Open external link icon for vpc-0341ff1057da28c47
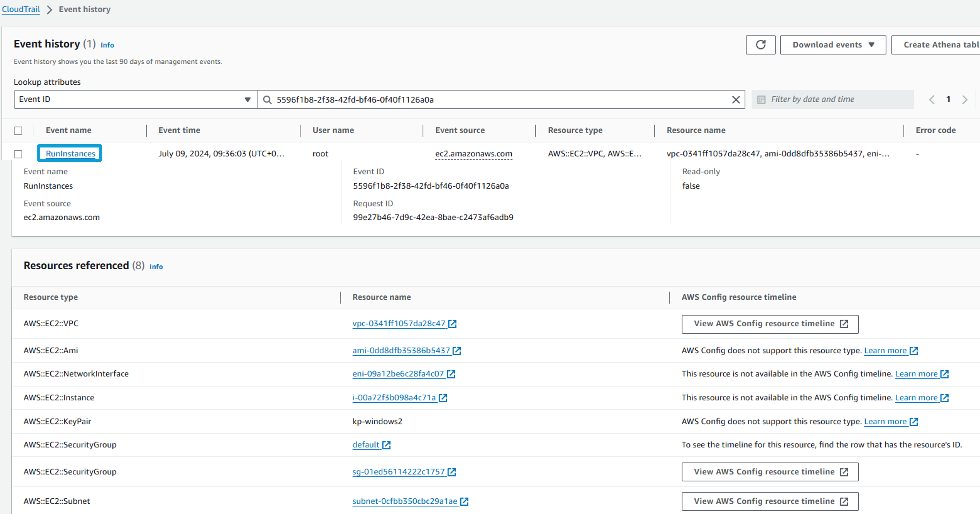This screenshot has width=980, height=514. click(452, 324)
